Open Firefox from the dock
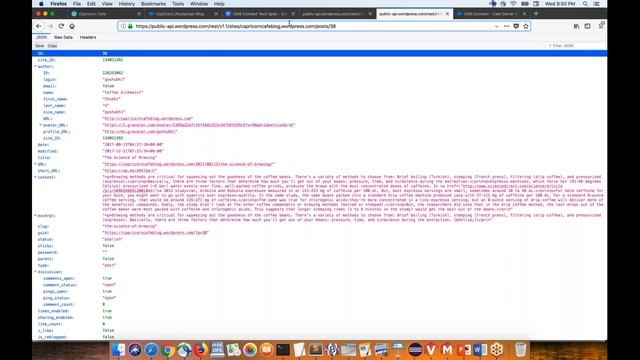Viewport: 640px width, 360px height. pyautogui.click(x=200, y=350)
